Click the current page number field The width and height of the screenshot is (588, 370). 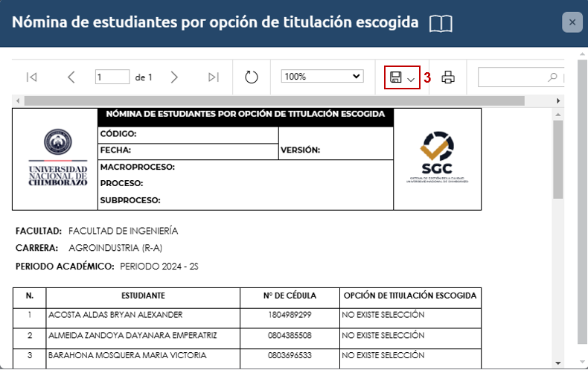(112, 77)
